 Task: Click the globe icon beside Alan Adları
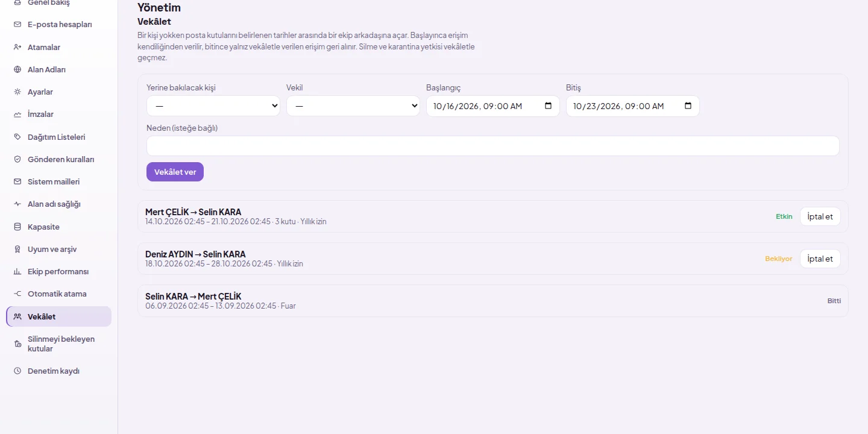pyautogui.click(x=17, y=69)
